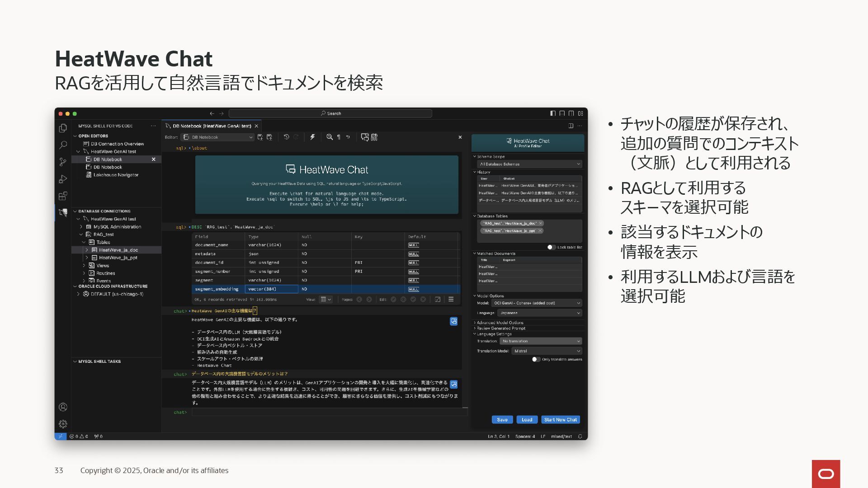Viewport: 868px width, 488px height.
Task: Open HeatWave Chat options toolbar icon
Action: click(365, 137)
